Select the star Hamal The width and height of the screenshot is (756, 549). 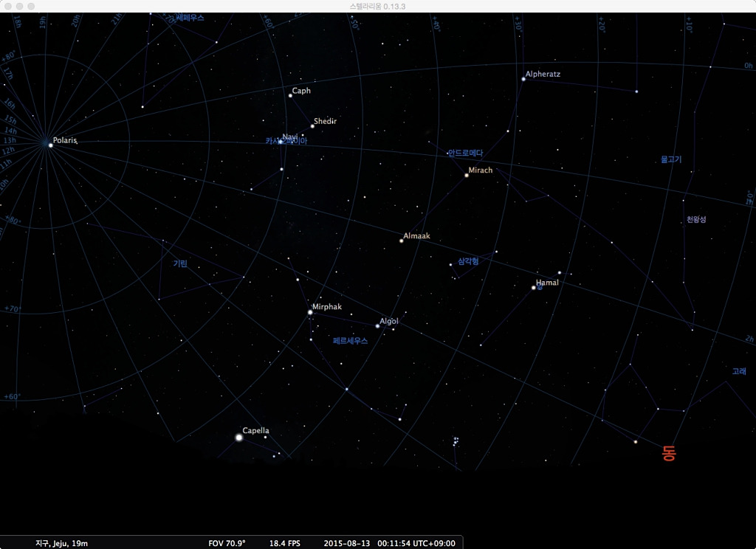click(533, 288)
